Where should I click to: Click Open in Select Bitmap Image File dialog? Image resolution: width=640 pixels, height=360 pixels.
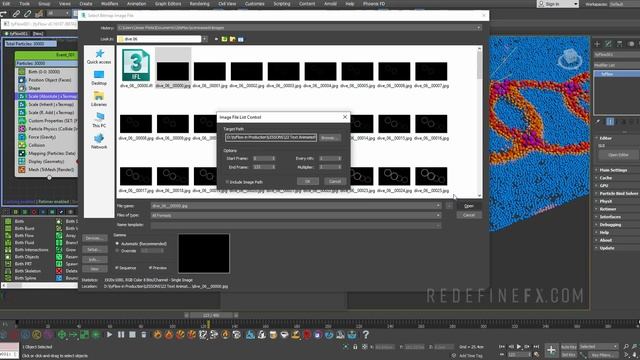[469, 206]
